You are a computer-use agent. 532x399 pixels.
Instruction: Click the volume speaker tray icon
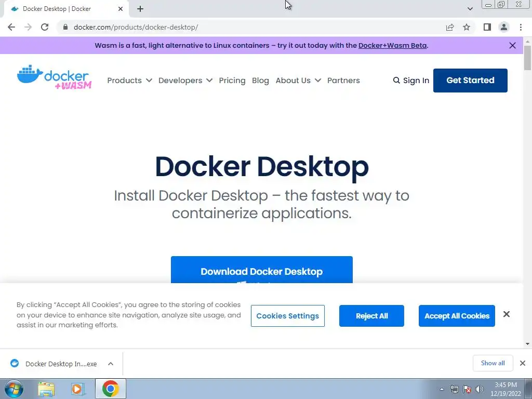[x=479, y=389]
